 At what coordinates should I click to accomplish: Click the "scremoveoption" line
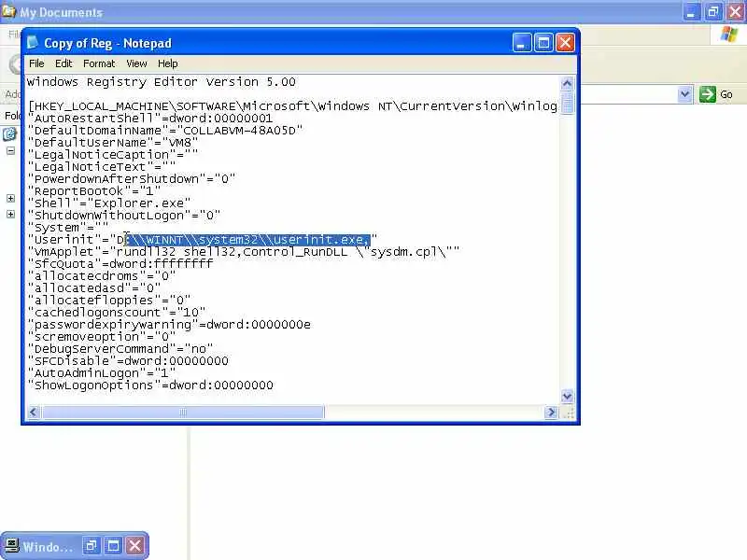click(x=102, y=337)
